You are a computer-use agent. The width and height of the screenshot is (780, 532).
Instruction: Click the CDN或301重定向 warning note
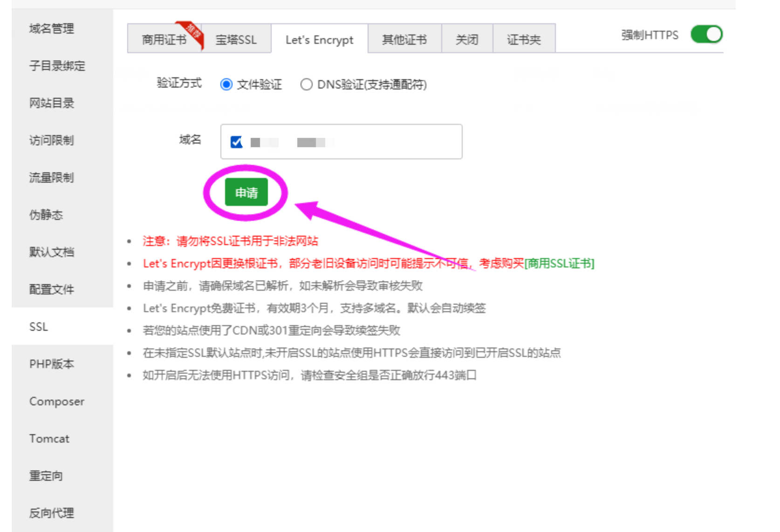point(271,330)
